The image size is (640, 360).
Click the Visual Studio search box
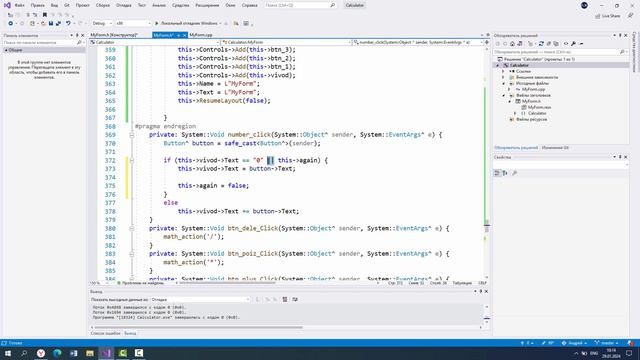coord(300,5)
